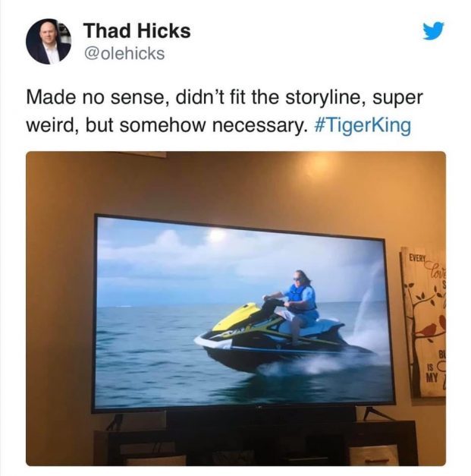Click the "IS MY" text on the wall sign
471x476 pixels.
click(432, 373)
